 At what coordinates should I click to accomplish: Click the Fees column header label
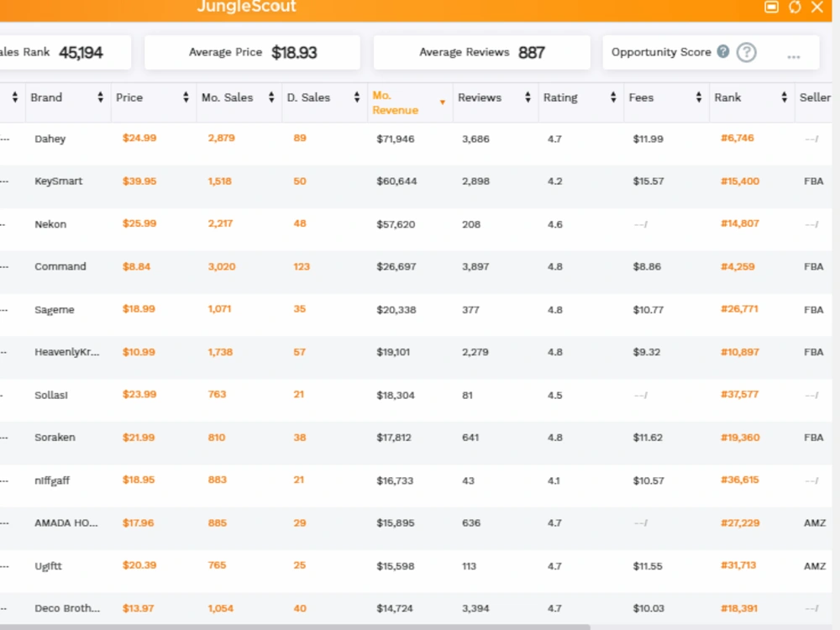(641, 97)
